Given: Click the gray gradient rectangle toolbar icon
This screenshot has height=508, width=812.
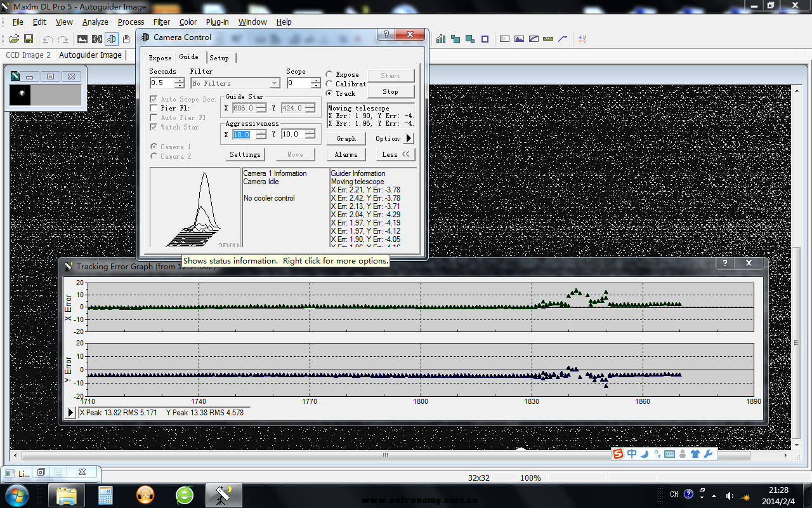Looking at the screenshot, I should point(505,39).
